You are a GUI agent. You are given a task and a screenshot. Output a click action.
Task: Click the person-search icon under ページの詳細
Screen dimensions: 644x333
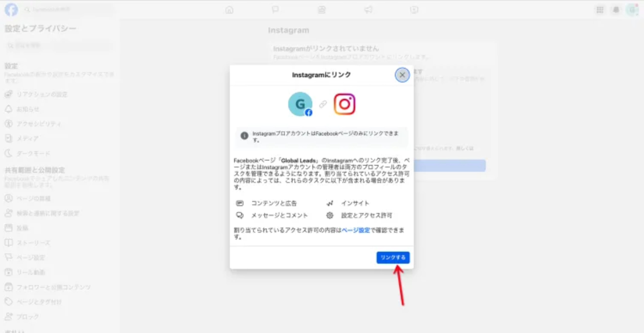coord(8,213)
